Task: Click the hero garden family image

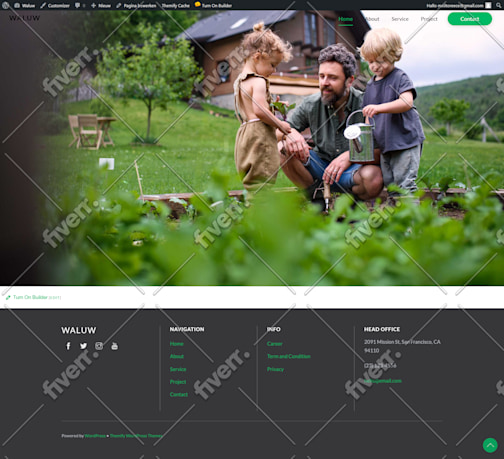Action: click(x=252, y=148)
